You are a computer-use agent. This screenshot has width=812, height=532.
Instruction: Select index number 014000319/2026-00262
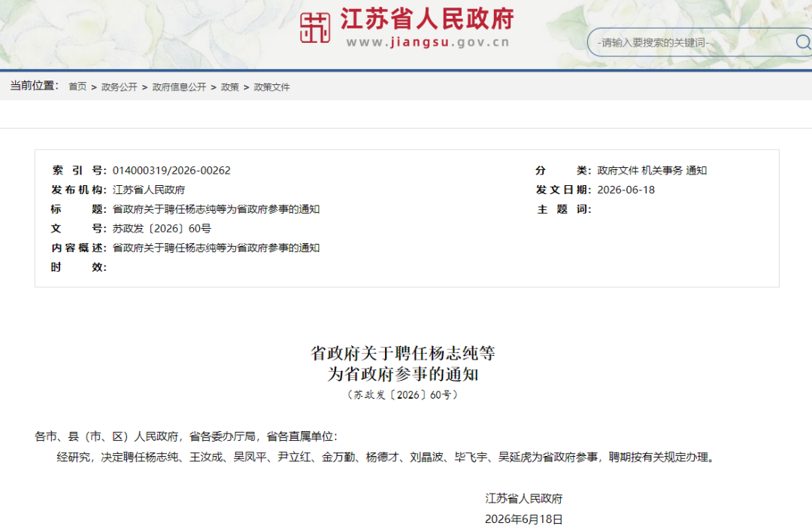(x=171, y=171)
